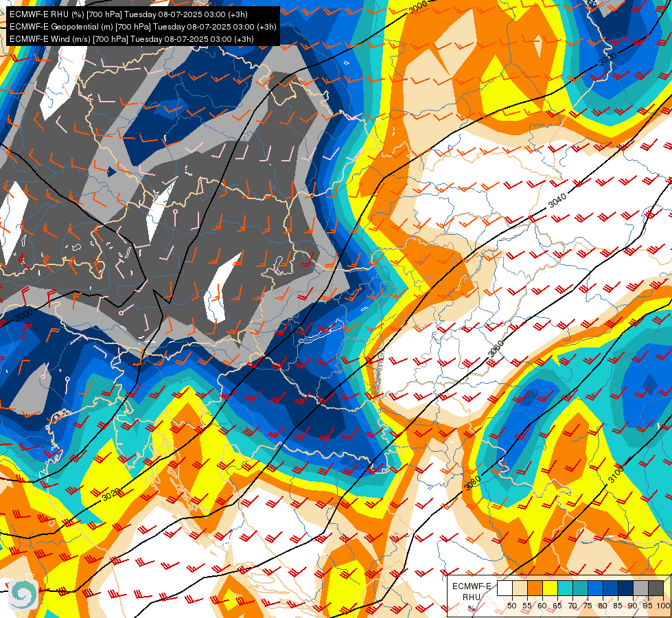The height and width of the screenshot is (618, 672).
Task: Click the legend value 85
Action: 618,606
